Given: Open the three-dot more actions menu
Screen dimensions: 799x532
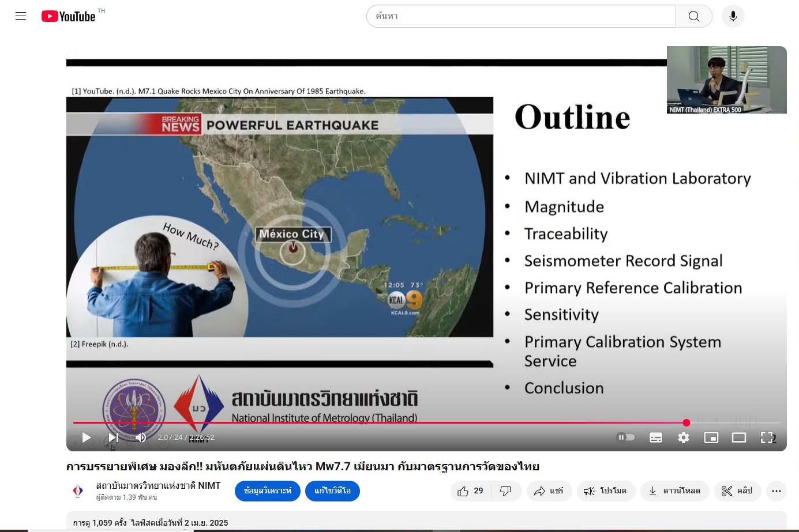Looking at the screenshot, I should point(776,491).
